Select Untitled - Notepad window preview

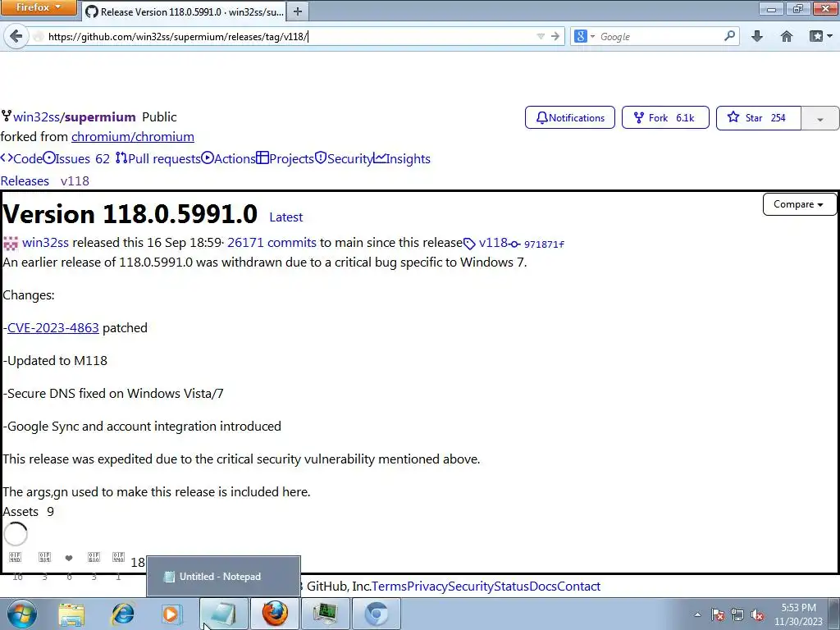coord(223,577)
